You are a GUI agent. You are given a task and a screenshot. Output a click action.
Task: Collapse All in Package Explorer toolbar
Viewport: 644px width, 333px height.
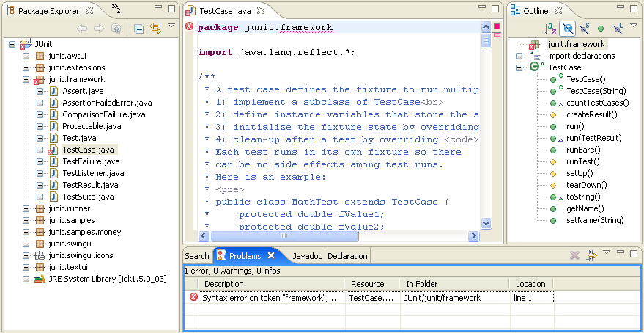tap(139, 29)
